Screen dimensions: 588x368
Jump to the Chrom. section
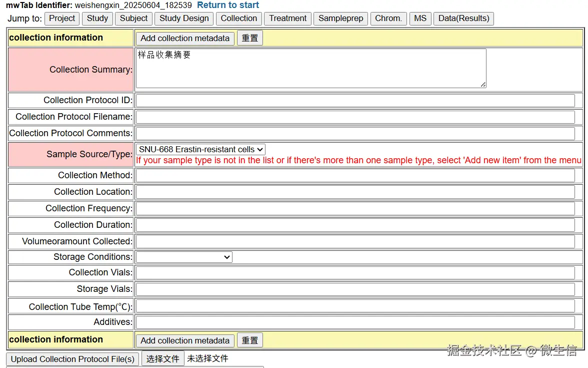[x=388, y=19]
